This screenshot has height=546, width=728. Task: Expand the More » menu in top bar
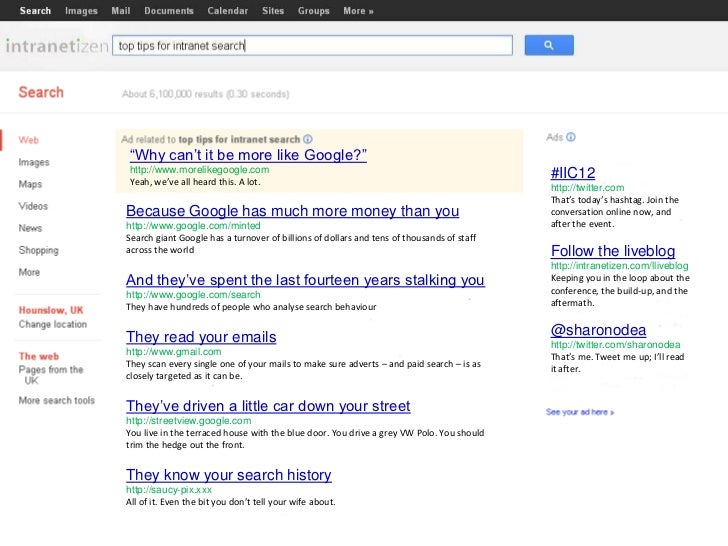(358, 11)
